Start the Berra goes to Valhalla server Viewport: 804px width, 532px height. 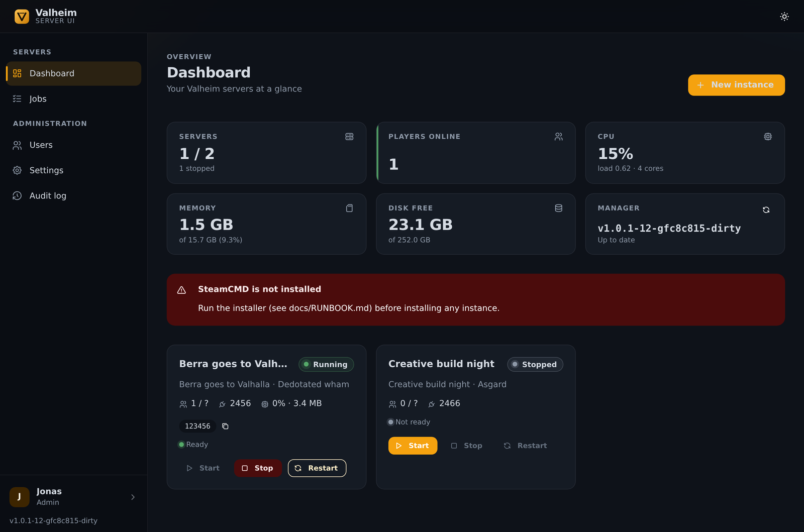click(x=203, y=468)
